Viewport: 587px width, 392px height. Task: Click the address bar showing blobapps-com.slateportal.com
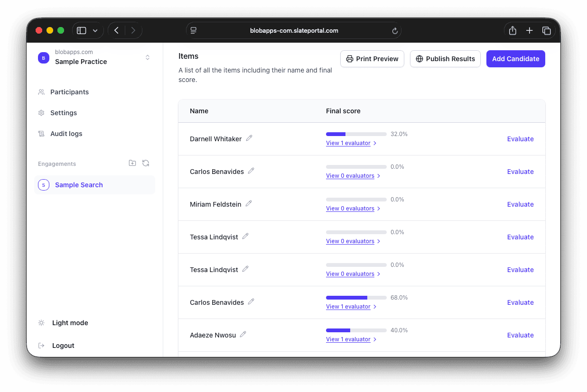[294, 30]
